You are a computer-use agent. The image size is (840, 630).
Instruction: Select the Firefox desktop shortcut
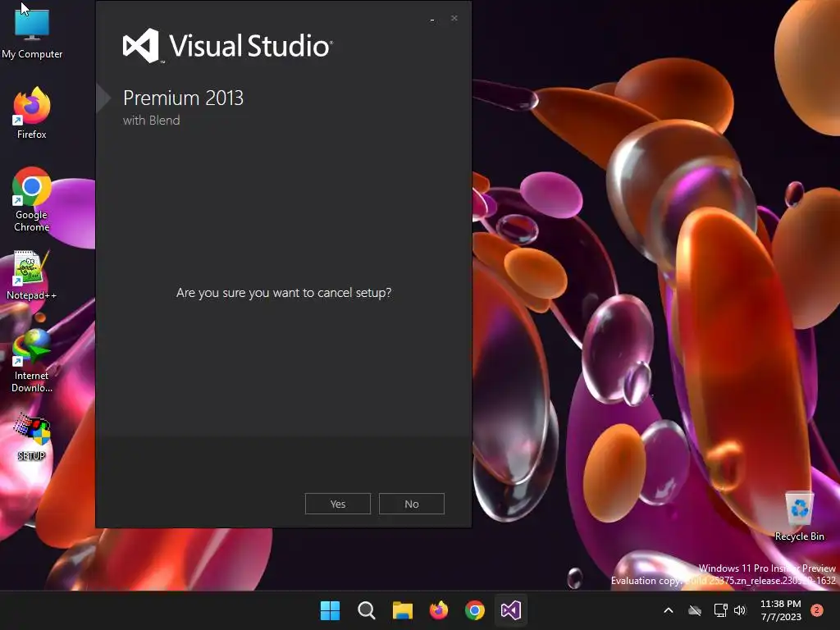[32, 113]
